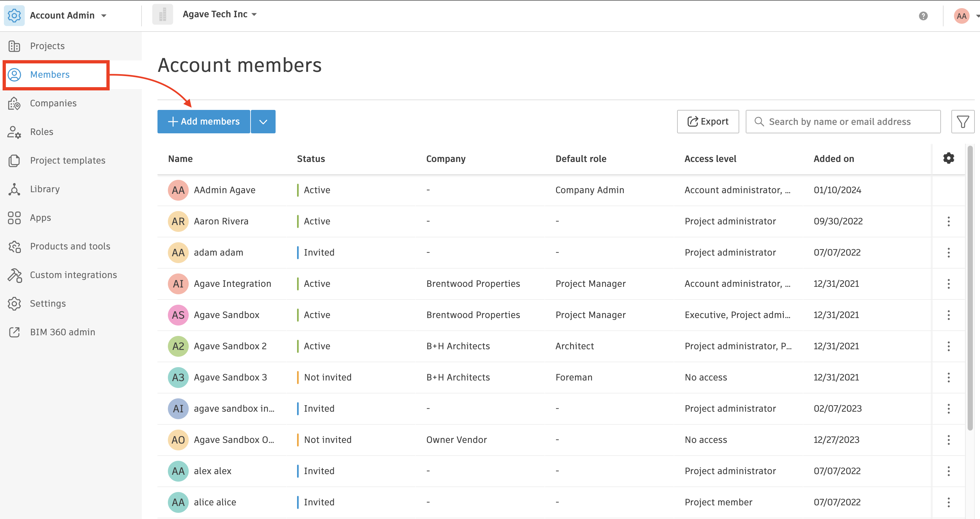Select the Aaron Rivera name

(x=221, y=221)
